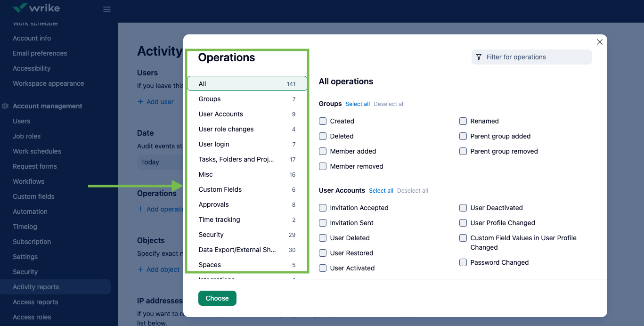Screen dimensions: 644x326
Task: Check the User Restored checkbox
Action: coord(323,253)
